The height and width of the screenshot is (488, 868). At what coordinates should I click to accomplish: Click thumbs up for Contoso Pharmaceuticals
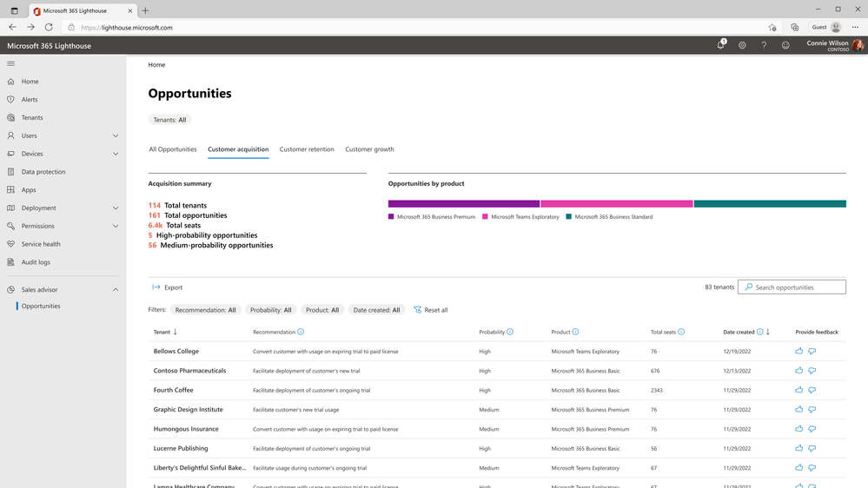798,370
